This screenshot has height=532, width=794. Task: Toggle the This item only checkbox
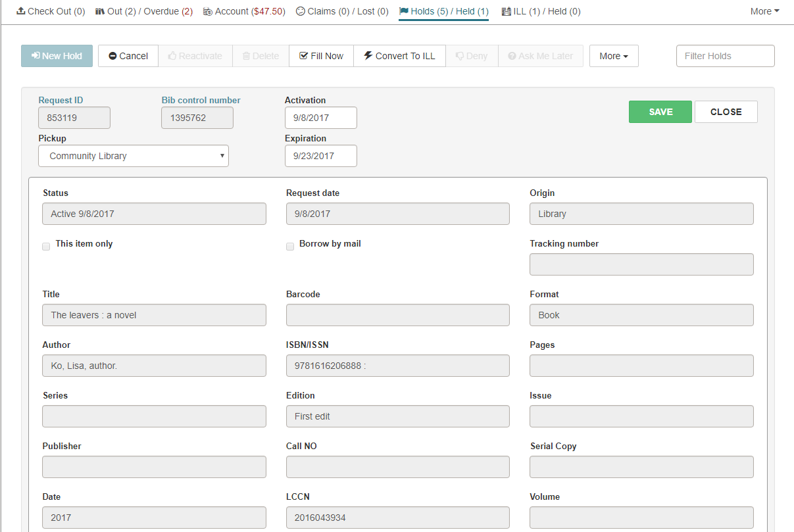(46, 247)
